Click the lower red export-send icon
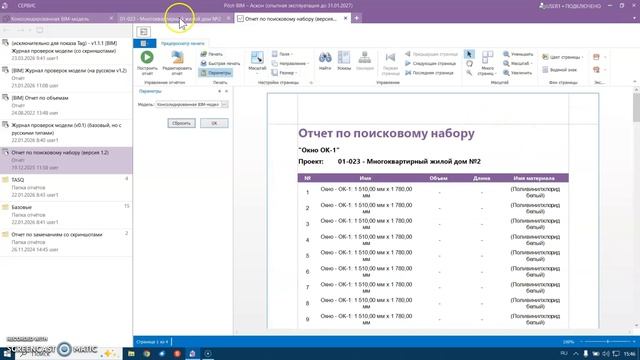 click(x=596, y=70)
